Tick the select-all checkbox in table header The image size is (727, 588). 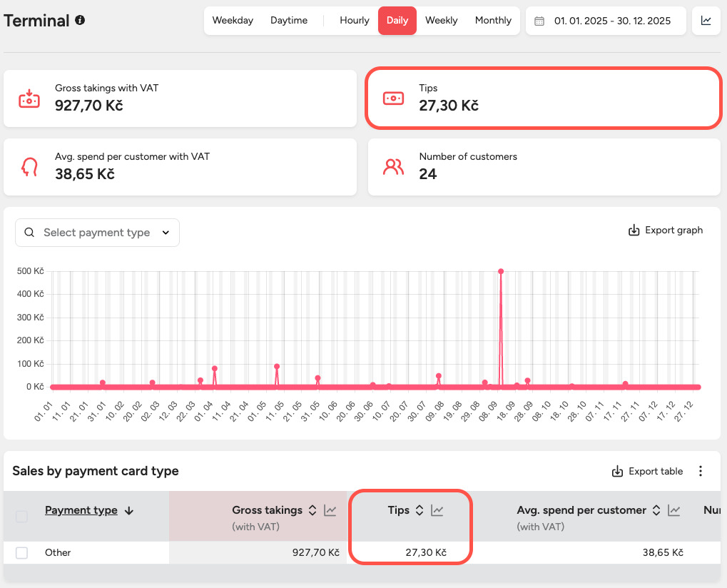22,517
